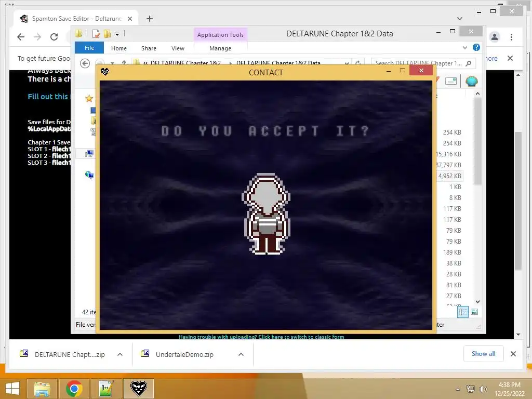Open the recent locations dropdown in Explorer

coord(112,63)
